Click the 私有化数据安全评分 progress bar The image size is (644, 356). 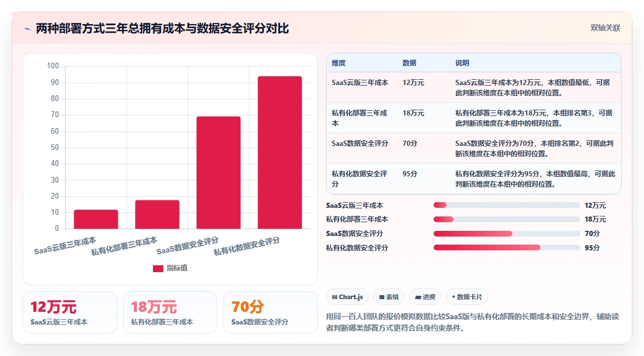pyautogui.click(x=507, y=247)
